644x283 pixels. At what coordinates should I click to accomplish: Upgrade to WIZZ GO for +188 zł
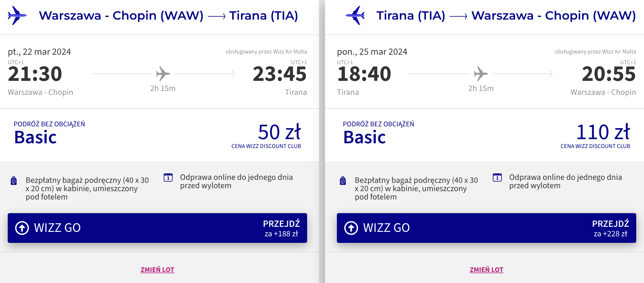coord(157,228)
